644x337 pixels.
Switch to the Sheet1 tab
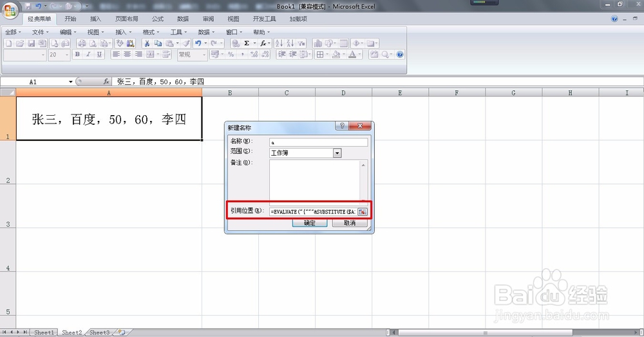point(44,332)
